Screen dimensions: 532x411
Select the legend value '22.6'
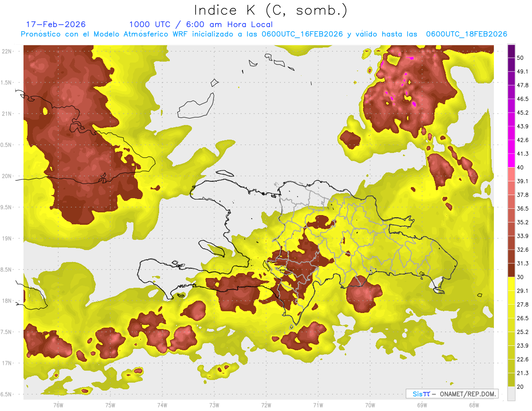pyautogui.click(x=523, y=359)
